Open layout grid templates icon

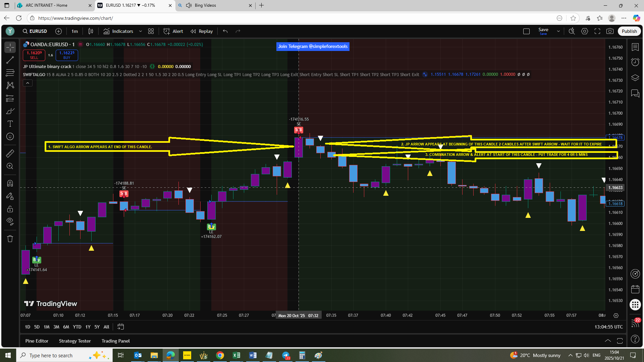click(x=151, y=31)
